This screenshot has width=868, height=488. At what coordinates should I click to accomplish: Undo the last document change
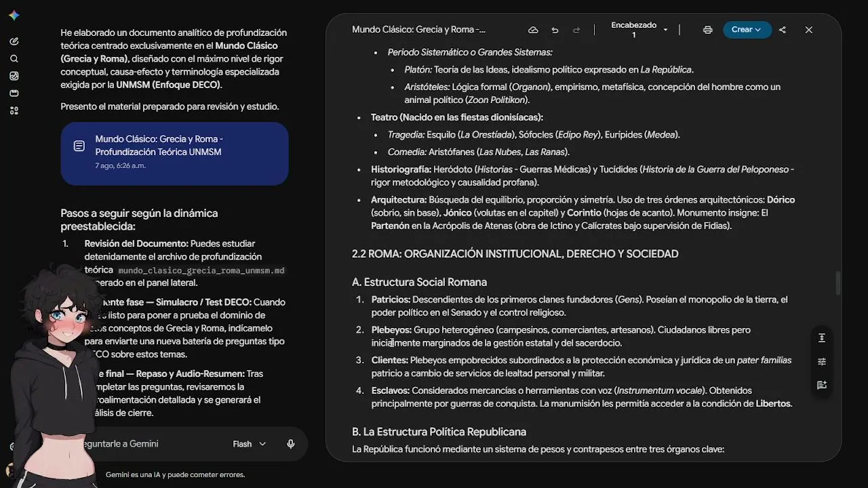click(555, 30)
